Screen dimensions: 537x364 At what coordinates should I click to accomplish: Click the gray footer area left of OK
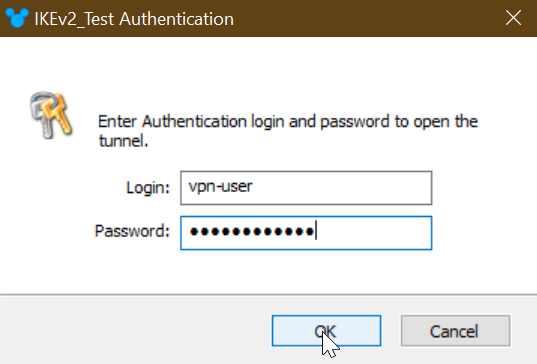[x=135, y=330]
